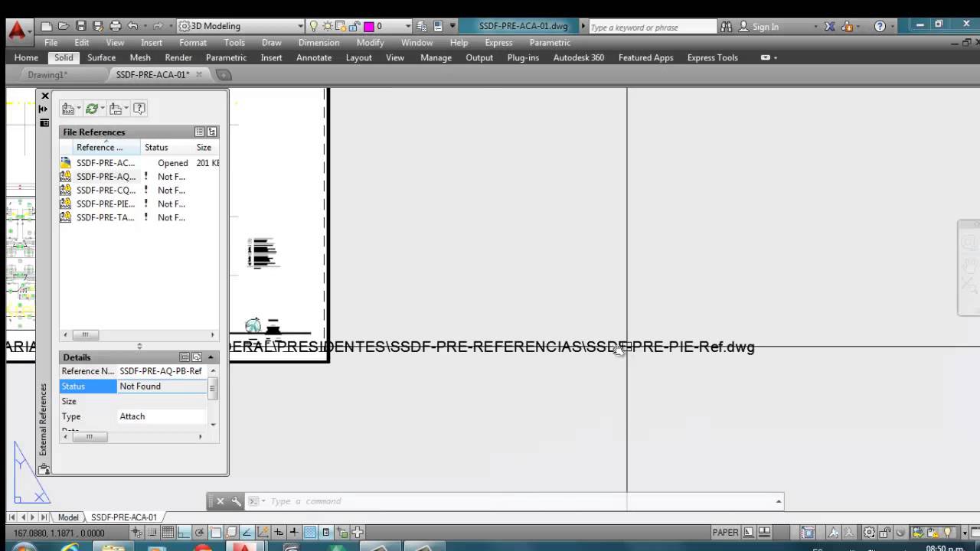Switch to the Model layout tab
980x551 pixels.
coord(68,517)
